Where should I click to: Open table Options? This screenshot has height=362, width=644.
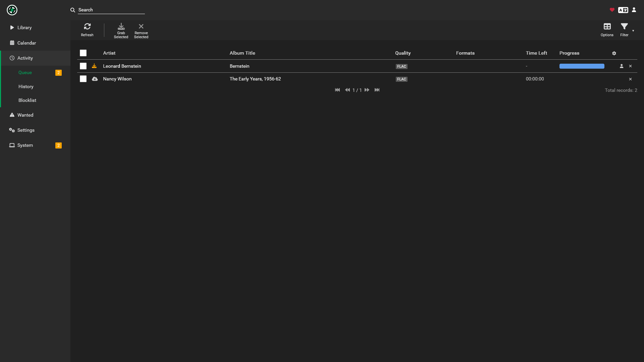607,30
